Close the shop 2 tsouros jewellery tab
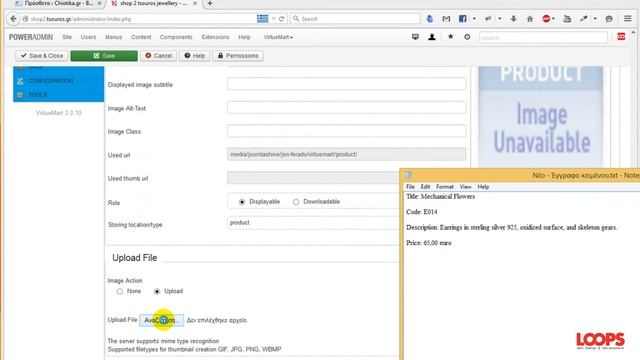 coord(195,3)
